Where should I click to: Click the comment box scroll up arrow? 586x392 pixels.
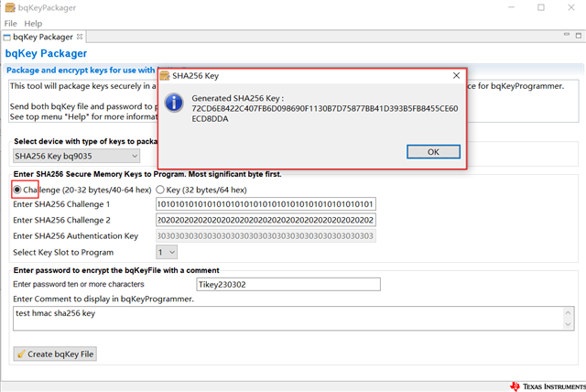[568, 313]
